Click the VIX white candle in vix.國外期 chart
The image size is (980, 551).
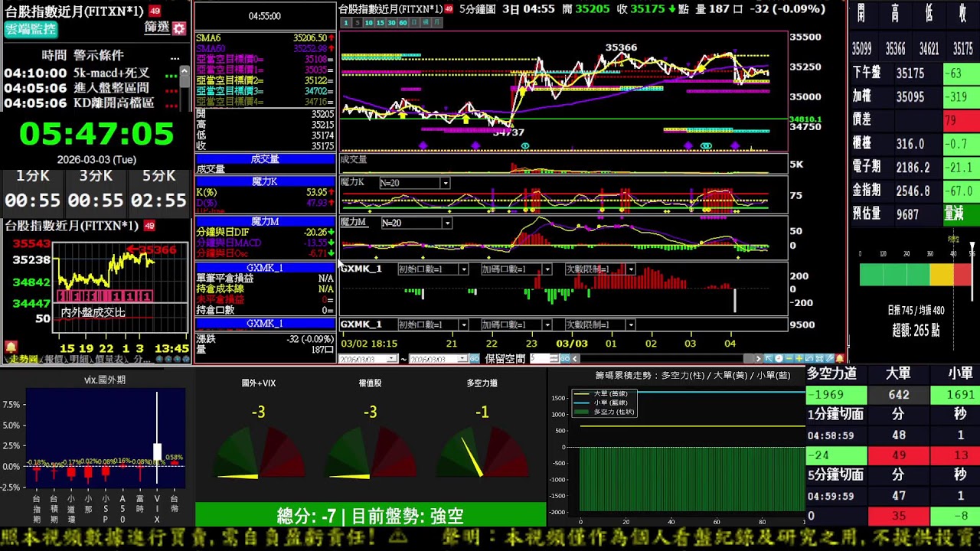coord(157,451)
